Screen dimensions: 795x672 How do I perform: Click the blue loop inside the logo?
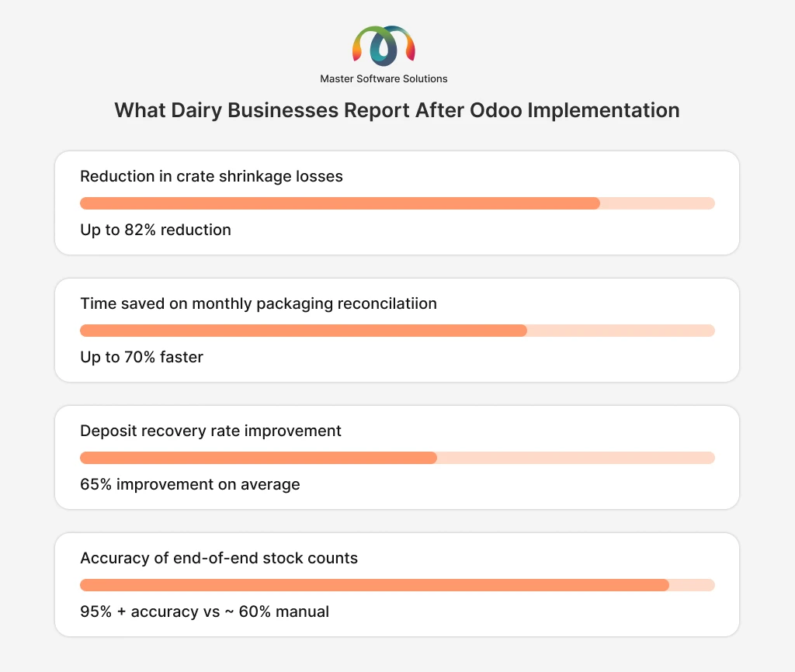tap(384, 51)
